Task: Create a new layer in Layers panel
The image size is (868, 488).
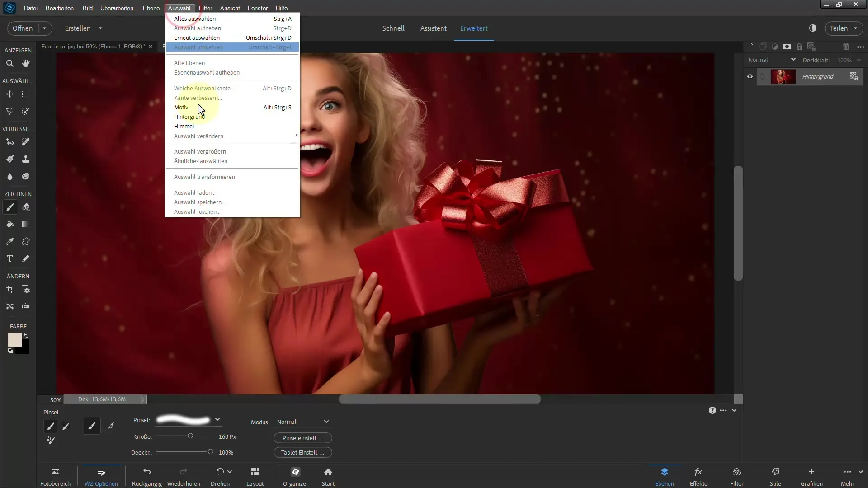Action: 750,47
